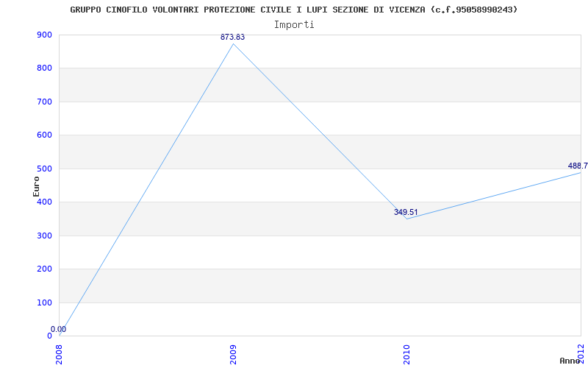Image resolution: width=588 pixels, height=368 pixels.
Task: Click the 800 y-axis tick label
Action: coord(44,68)
